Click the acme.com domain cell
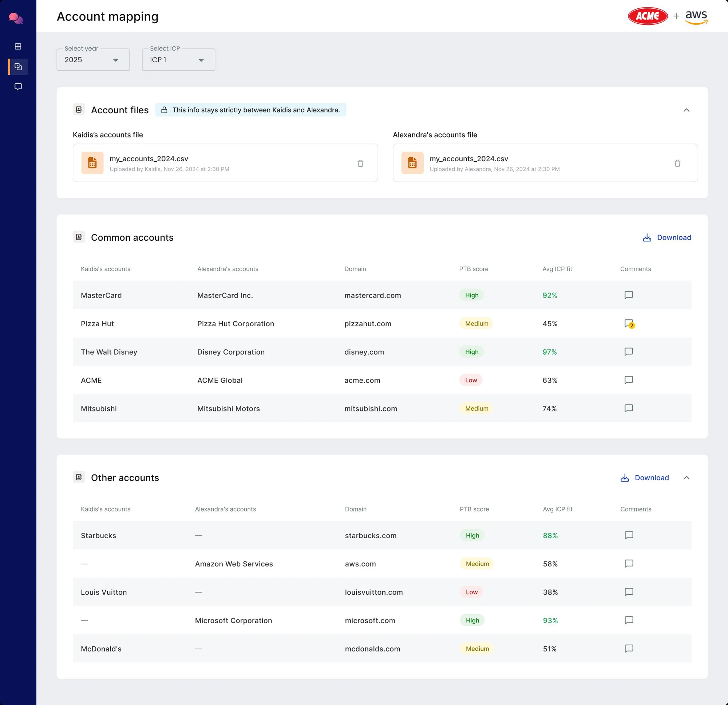Viewport: 728px width, 705px height. (362, 380)
